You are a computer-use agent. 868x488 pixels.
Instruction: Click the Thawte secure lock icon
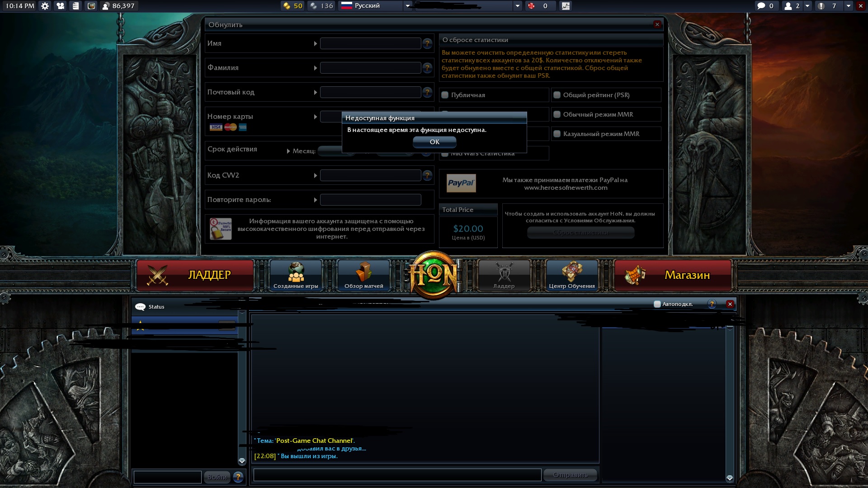(x=221, y=229)
